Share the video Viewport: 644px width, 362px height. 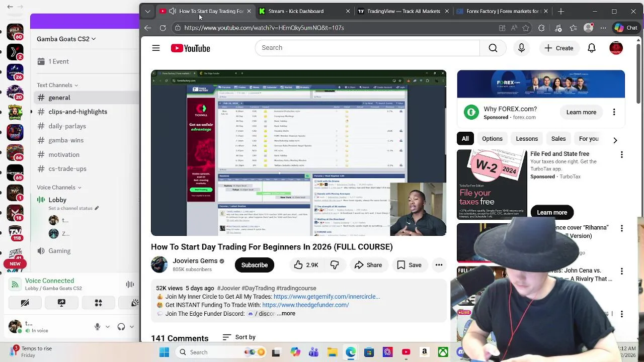coord(368,265)
